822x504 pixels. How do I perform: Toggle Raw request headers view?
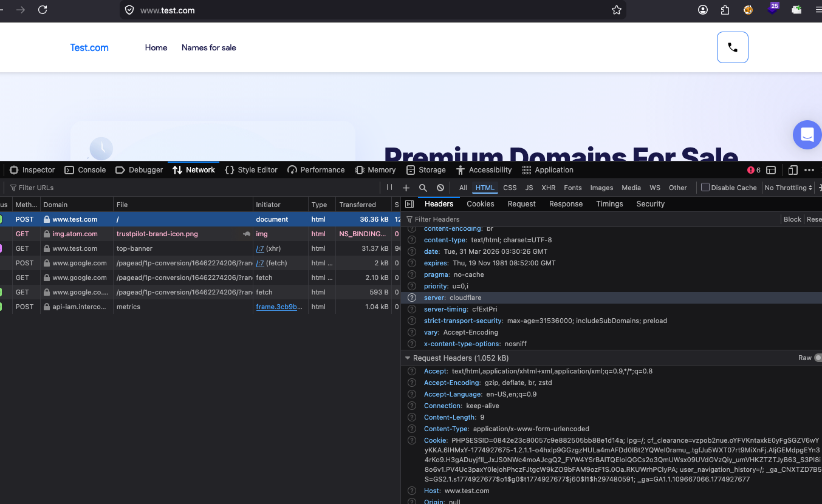[x=818, y=358]
